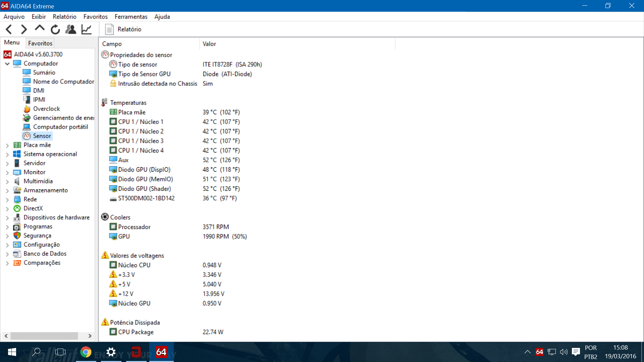Click the Forward navigation arrow
Screen dimensions: 644x362
pyautogui.click(x=24, y=29)
